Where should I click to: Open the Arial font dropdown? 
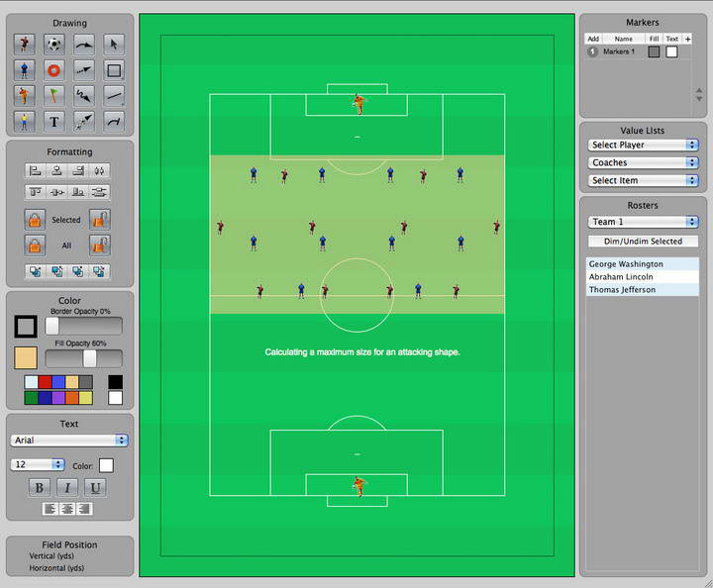pos(69,440)
